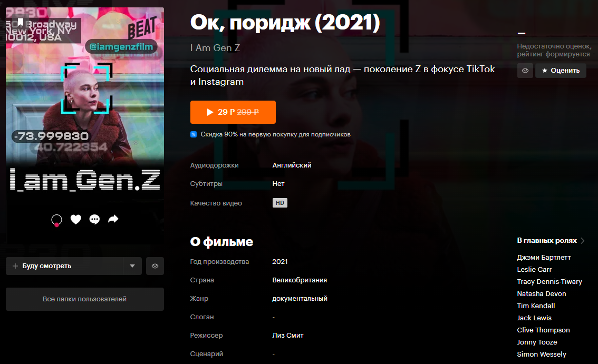Toggle the watched eye button beside Буду смотреть
Screen dimensions: 598x364
click(x=155, y=266)
